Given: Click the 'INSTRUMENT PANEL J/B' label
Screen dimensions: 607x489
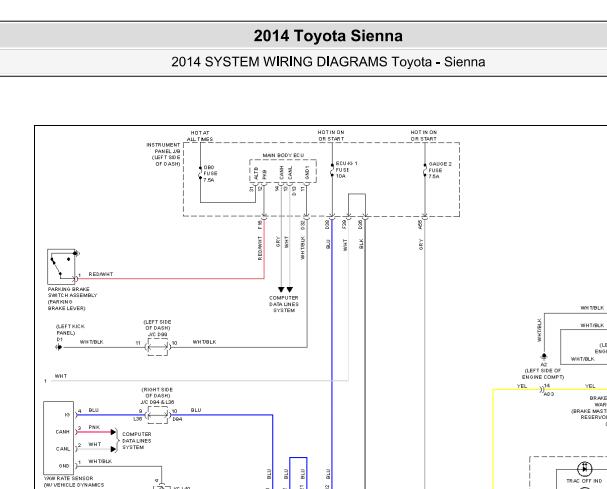Looking at the screenshot, I should (x=163, y=154).
